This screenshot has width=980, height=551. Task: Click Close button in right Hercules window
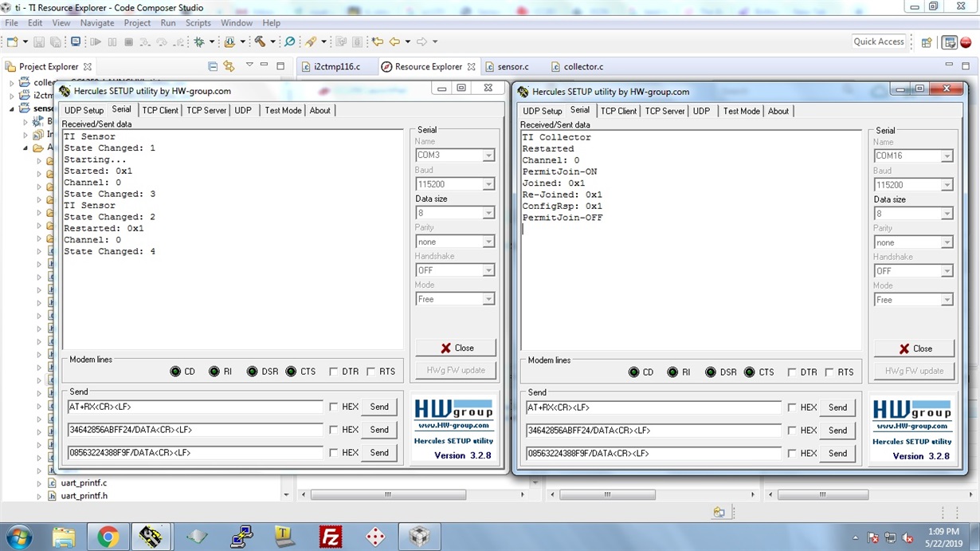(914, 348)
